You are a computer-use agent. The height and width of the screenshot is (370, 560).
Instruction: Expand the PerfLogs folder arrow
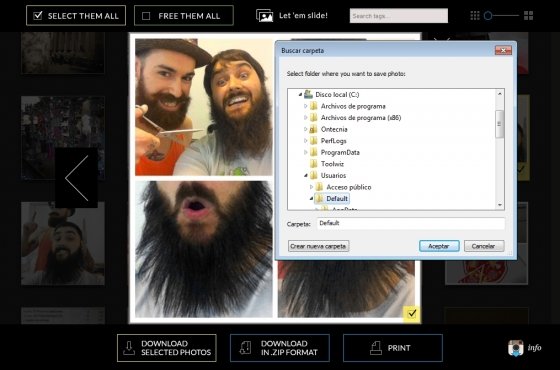point(306,141)
